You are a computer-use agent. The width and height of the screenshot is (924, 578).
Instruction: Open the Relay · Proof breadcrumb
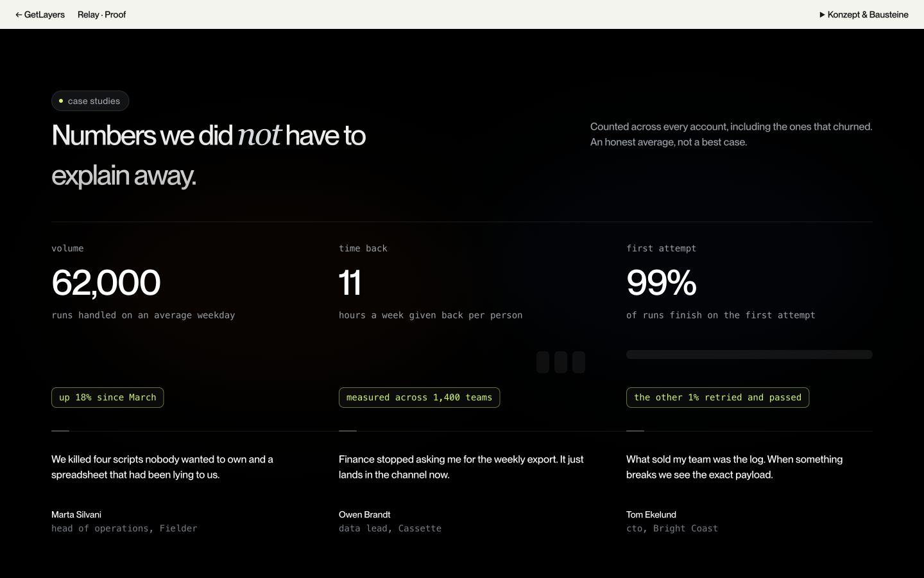[x=101, y=14]
